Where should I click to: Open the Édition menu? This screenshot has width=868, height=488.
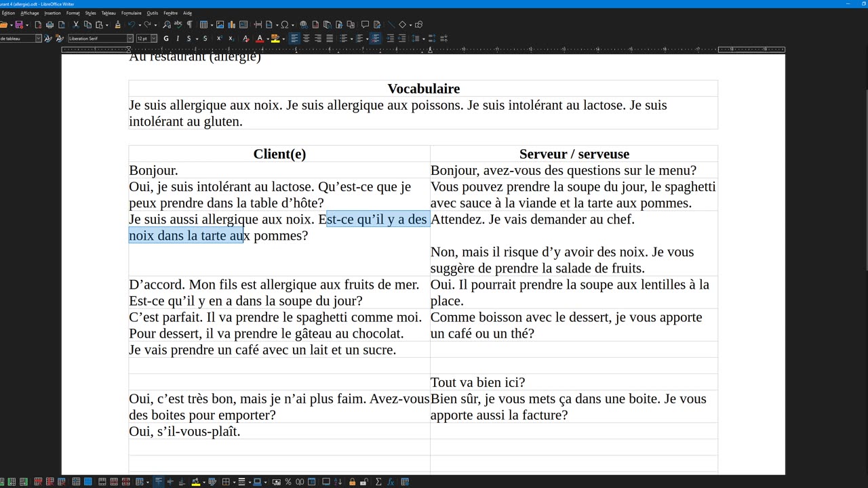(x=8, y=13)
